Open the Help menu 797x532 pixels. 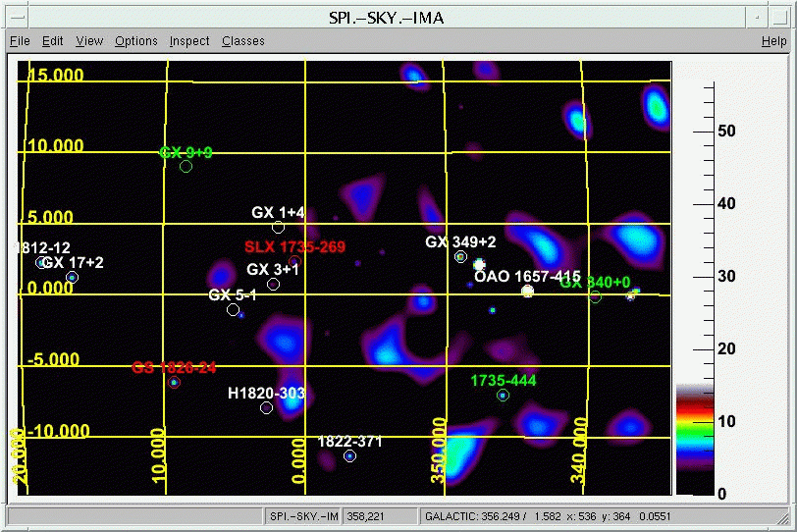[x=773, y=41]
